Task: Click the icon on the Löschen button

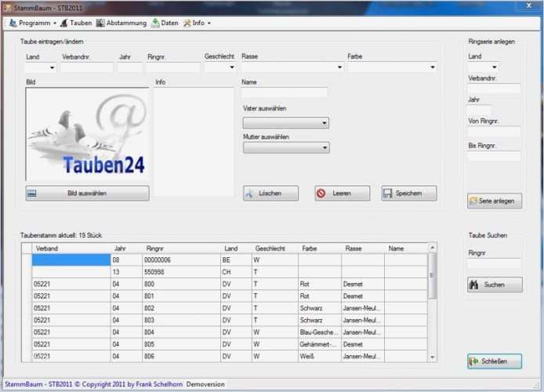Action: coord(249,194)
